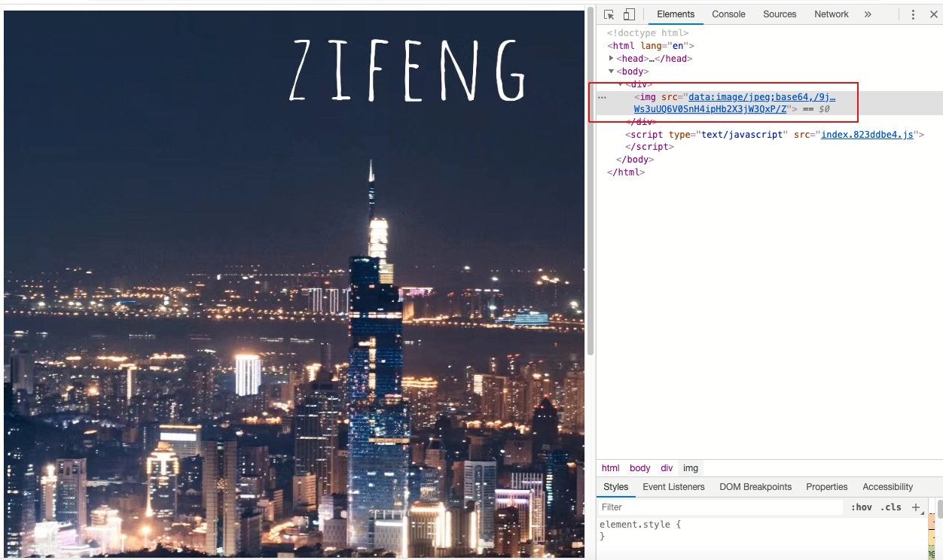Image resolution: width=943 pixels, height=560 pixels.
Task: Open the Event Listeners pane tab
Action: 673,487
